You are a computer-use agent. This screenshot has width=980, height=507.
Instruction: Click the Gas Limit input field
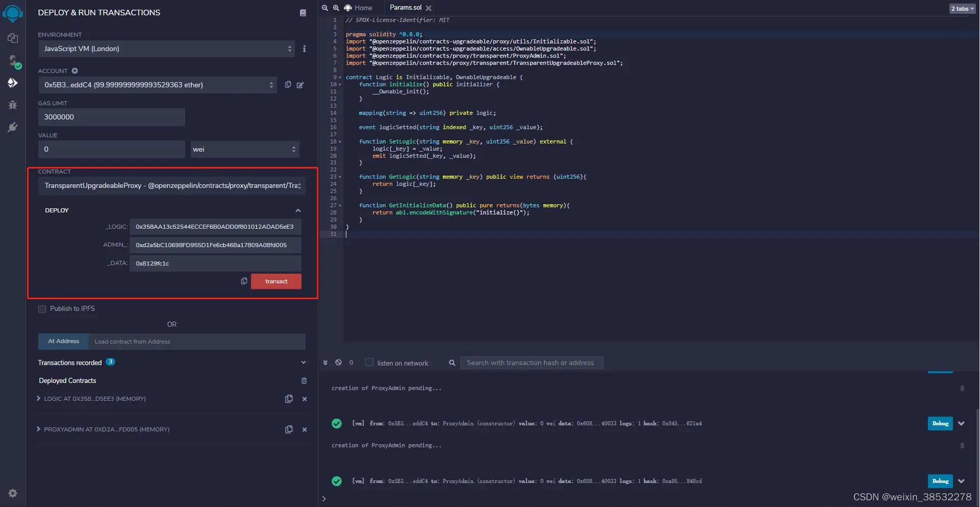[x=111, y=117]
